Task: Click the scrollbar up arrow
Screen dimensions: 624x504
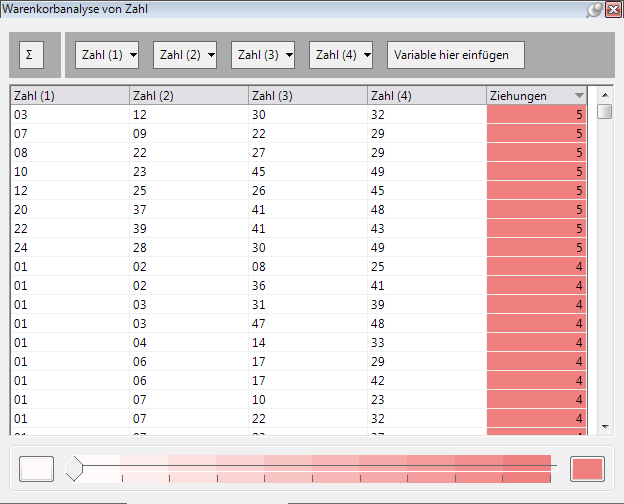Action: [x=605, y=95]
